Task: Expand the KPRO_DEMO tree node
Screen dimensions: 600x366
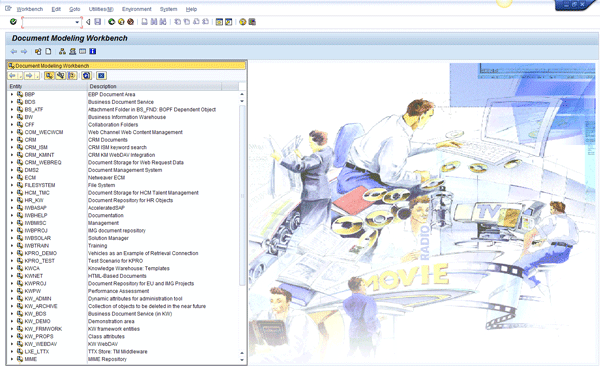Action: [x=12, y=253]
